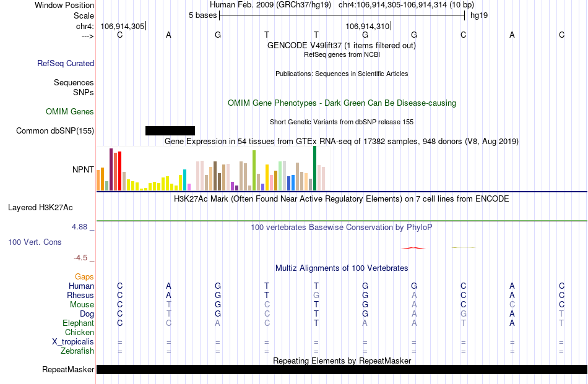Click the faded G in Dog row

(464, 314)
